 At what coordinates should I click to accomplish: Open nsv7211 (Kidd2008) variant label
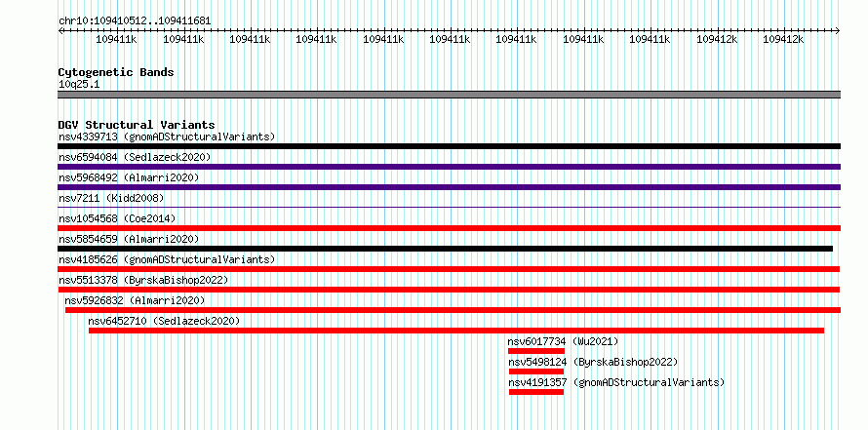(111, 198)
